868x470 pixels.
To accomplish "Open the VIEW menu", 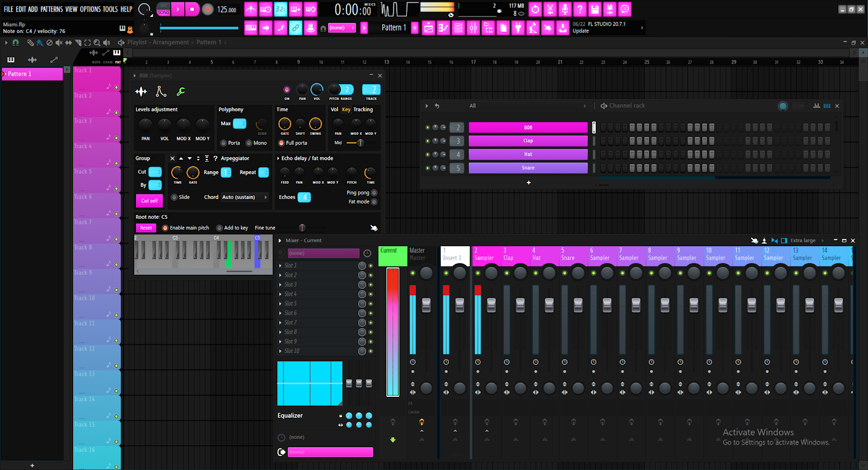I will [x=71, y=9].
